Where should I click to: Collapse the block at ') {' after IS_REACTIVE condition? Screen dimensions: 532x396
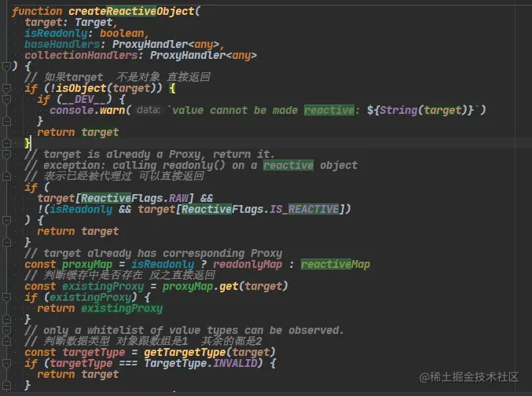pos(6,221)
